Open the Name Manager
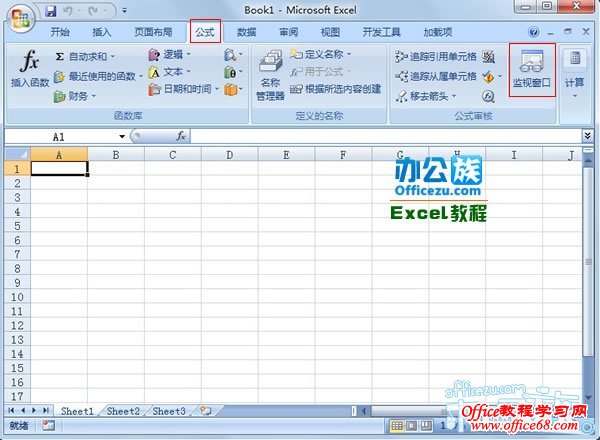Screen dimensions: 600x440 (271, 76)
